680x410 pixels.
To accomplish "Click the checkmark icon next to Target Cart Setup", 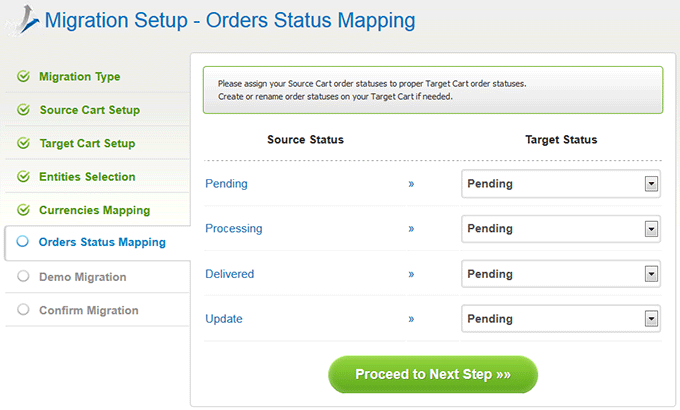I will [23, 144].
